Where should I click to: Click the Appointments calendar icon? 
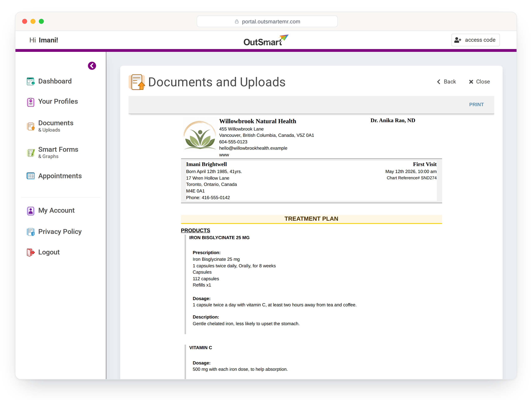pyautogui.click(x=30, y=176)
